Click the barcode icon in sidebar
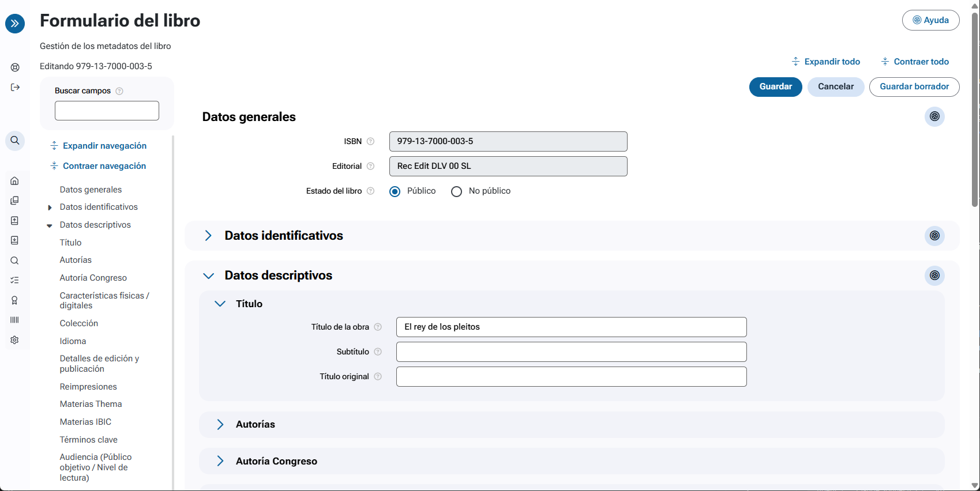 point(15,320)
